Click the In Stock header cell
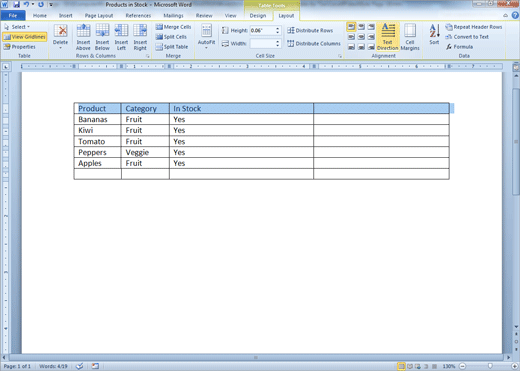520x371 pixels. tap(241, 108)
